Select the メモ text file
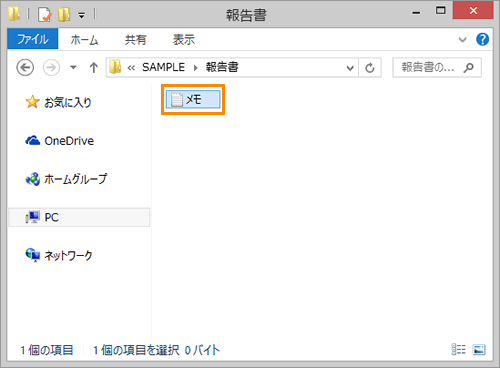The width and height of the screenshot is (500, 368). (193, 99)
